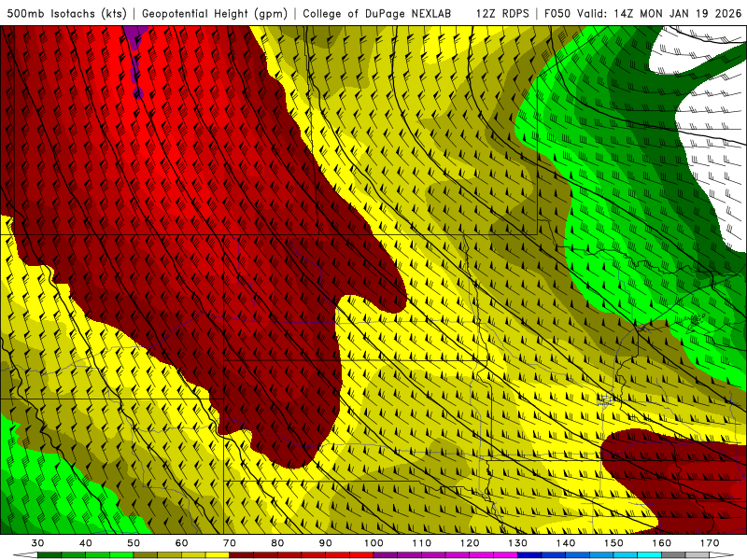
Task: Click the '40' legend scale value
Action: tap(86, 543)
